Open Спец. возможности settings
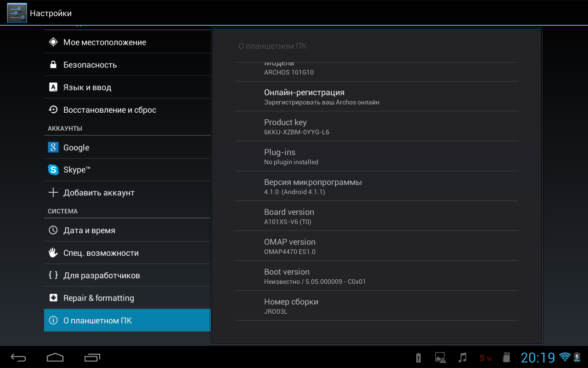Image resolution: width=588 pixels, height=368 pixels. (x=127, y=253)
